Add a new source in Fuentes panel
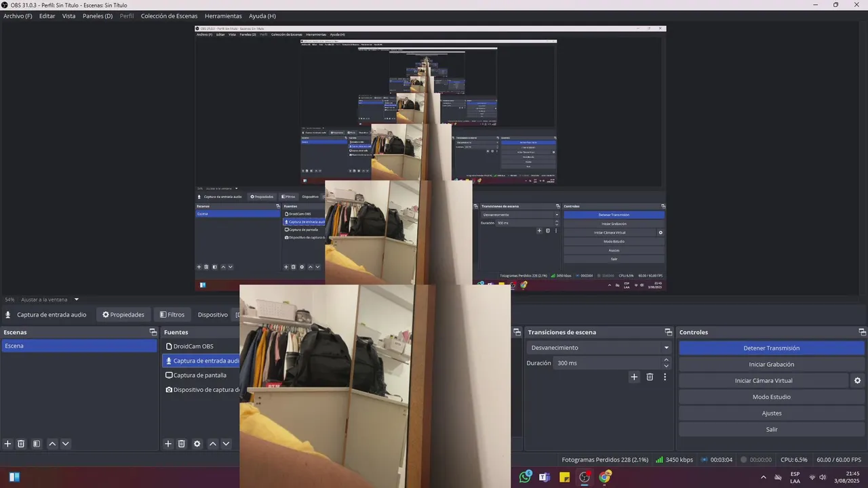Viewport: 868px width, 488px height. [168, 444]
